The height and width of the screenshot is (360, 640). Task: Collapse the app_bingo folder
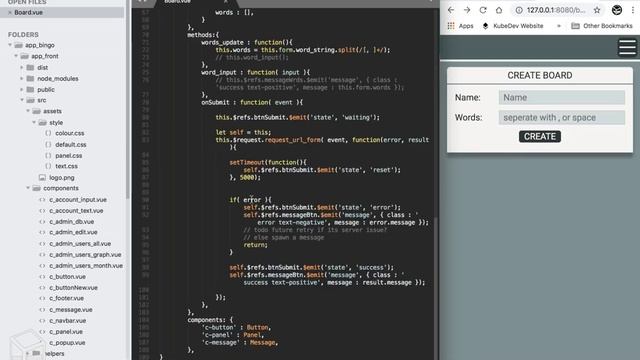point(10,45)
